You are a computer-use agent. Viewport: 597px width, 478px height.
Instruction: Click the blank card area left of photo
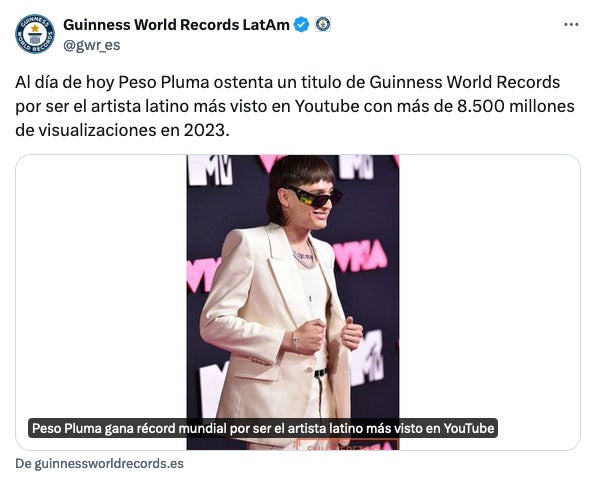101,286
